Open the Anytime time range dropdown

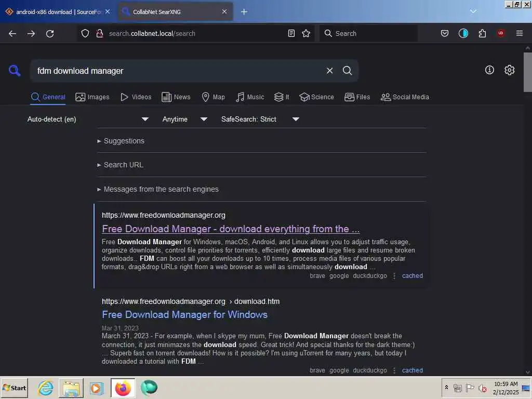pos(184,119)
